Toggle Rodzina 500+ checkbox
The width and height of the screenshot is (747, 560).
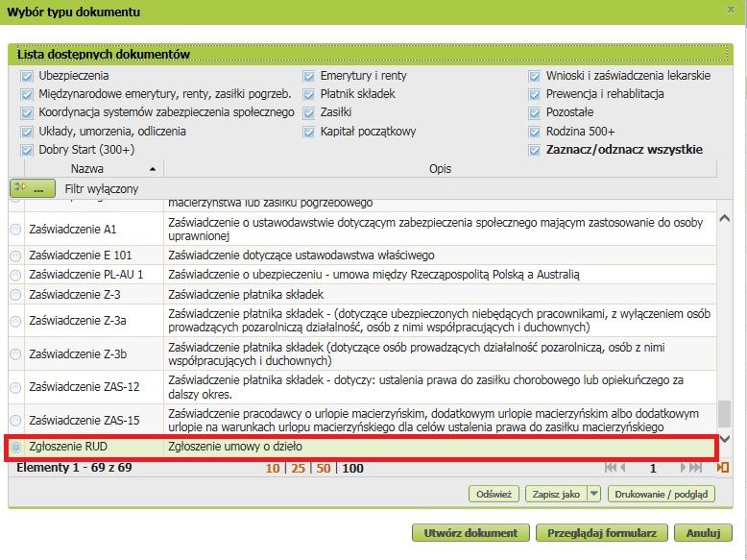(x=535, y=132)
